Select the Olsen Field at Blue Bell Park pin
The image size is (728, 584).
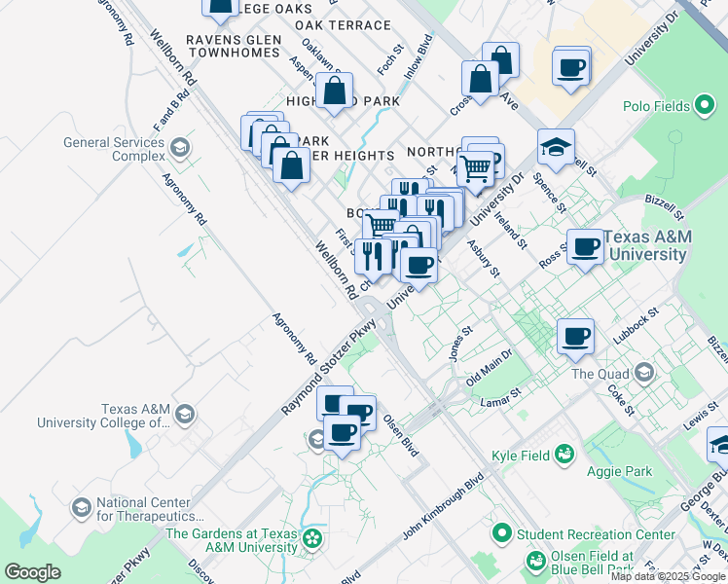(536, 563)
